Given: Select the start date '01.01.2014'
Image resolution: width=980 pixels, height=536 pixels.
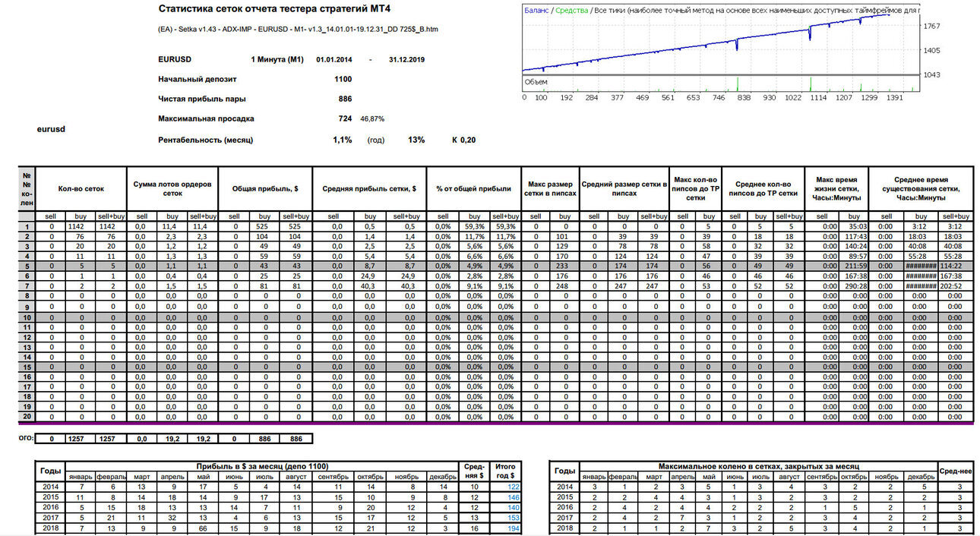Looking at the screenshot, I should [x=336, y=59].
